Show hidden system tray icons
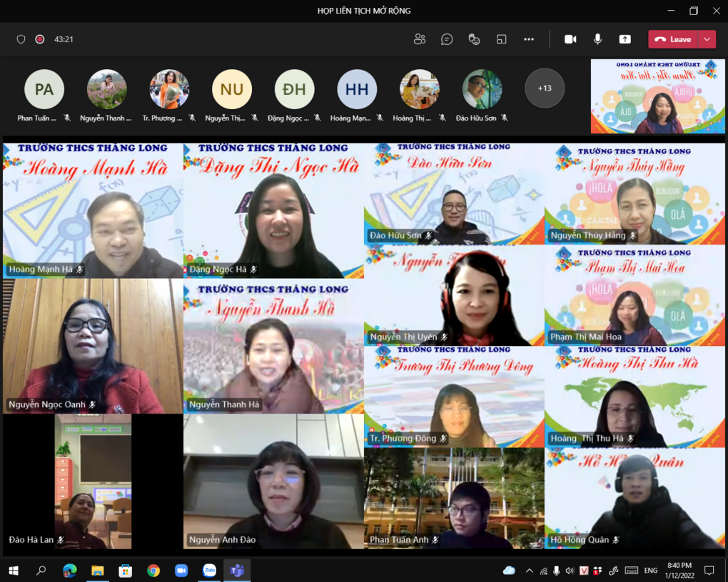 (529, 571)
